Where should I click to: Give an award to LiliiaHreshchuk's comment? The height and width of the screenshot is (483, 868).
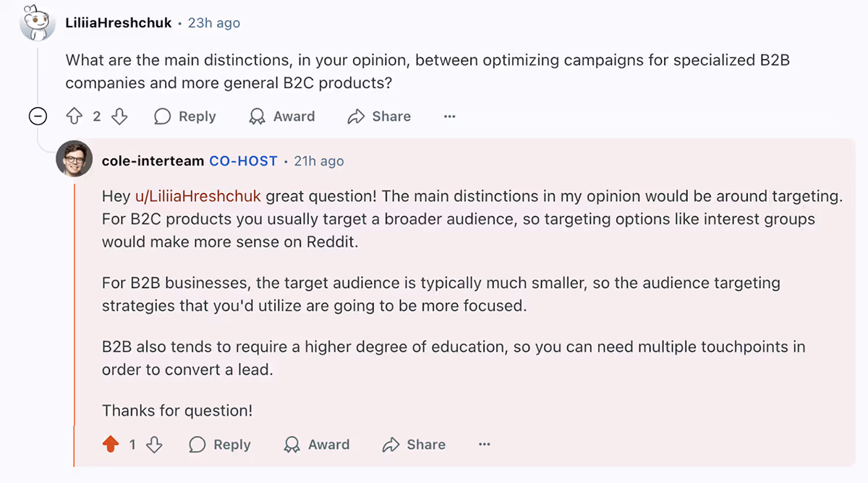(x=281, y=116)
